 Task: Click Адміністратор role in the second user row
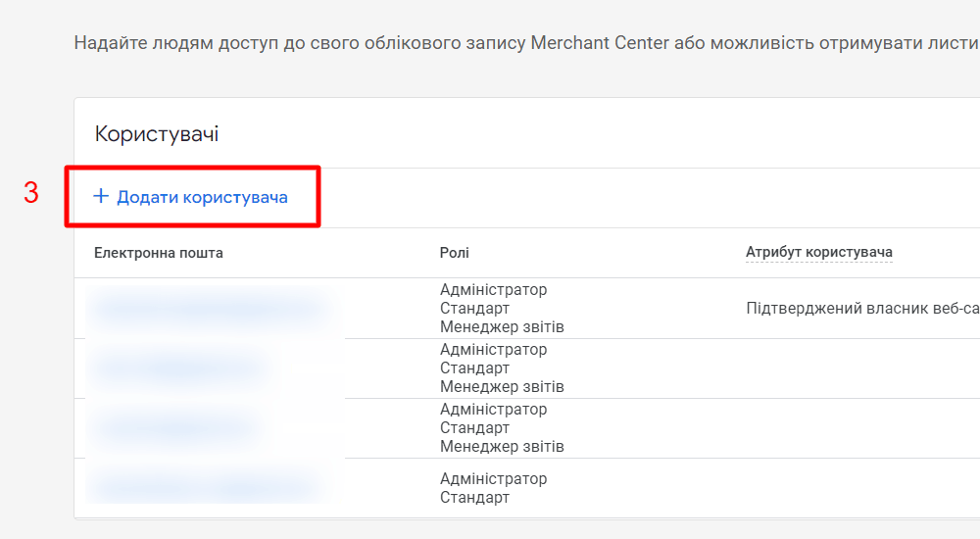click(x=493, y=350)
